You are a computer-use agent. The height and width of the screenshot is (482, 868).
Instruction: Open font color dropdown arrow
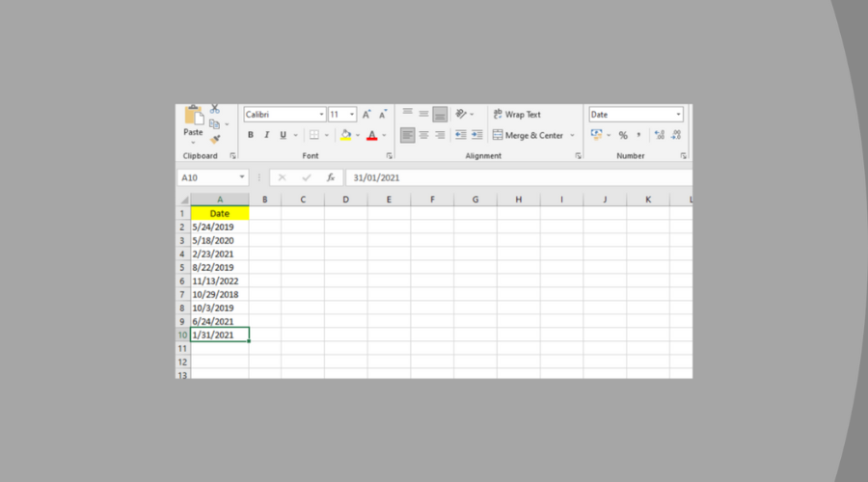384,136
